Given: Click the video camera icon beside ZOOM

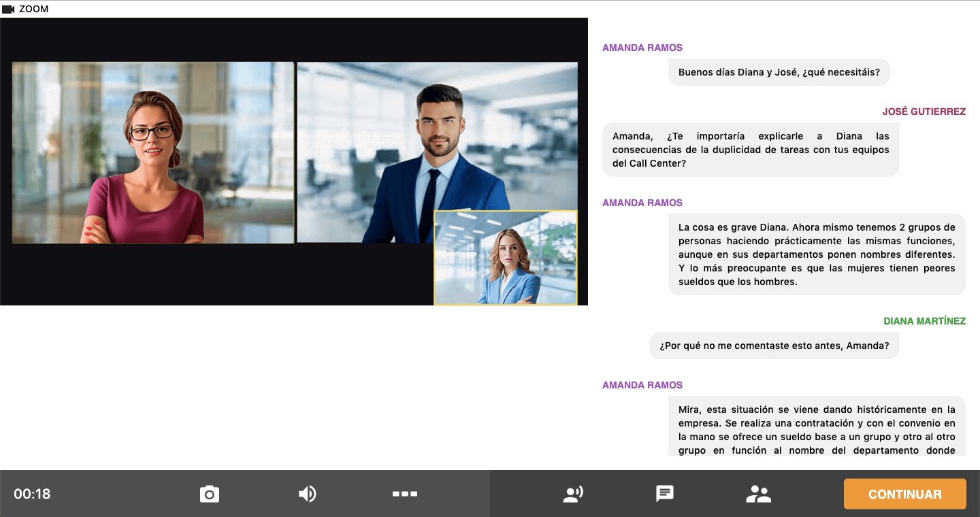Looking at the screenshot, I should (x=8, y=10).
